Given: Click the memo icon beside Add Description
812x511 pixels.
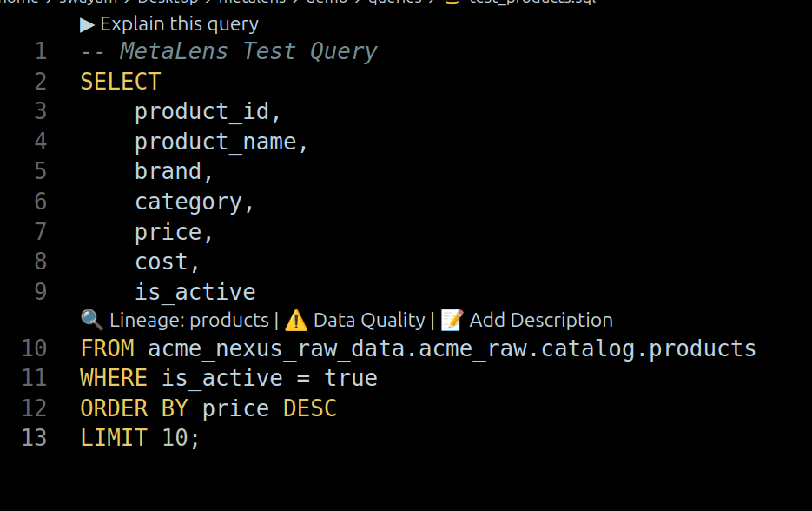Looking at the screenshot, I should coord(452,320).
